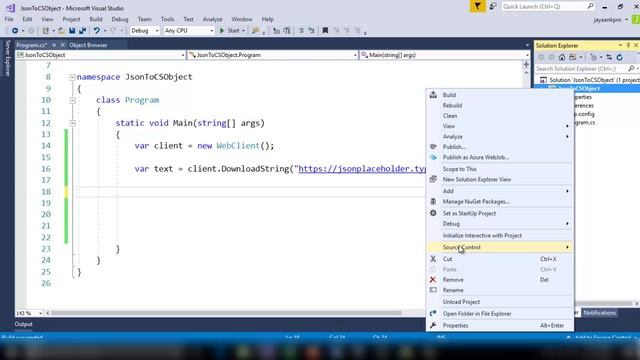
Task: Open the Server Explorer side tab
Action: (7, 58)
